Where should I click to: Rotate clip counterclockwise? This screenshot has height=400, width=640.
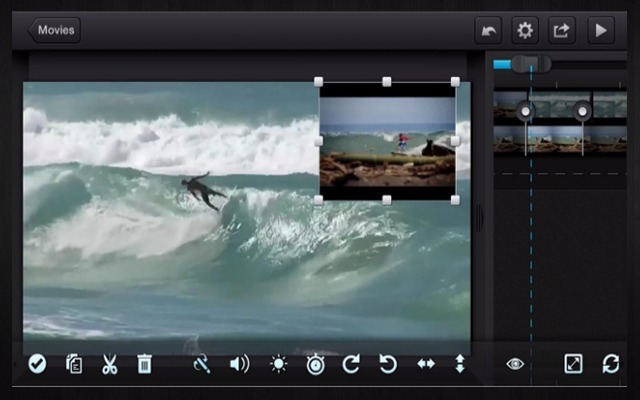[x=388, y=364]
